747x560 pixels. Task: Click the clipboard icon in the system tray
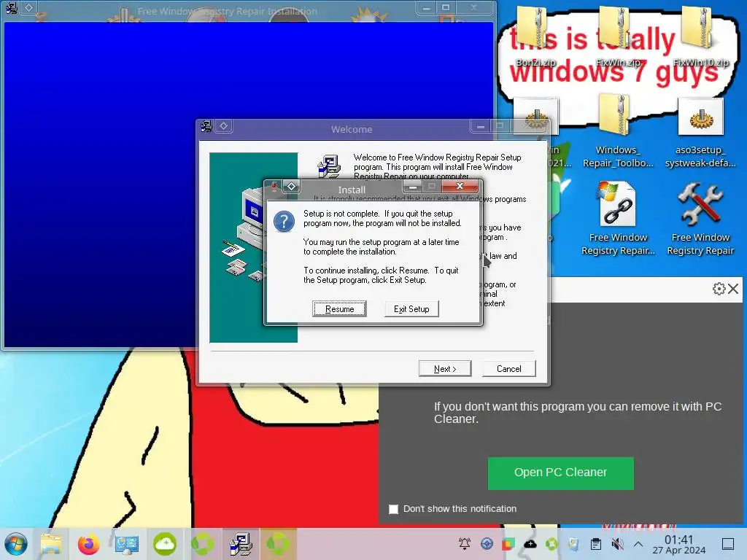tap(595, 544)
